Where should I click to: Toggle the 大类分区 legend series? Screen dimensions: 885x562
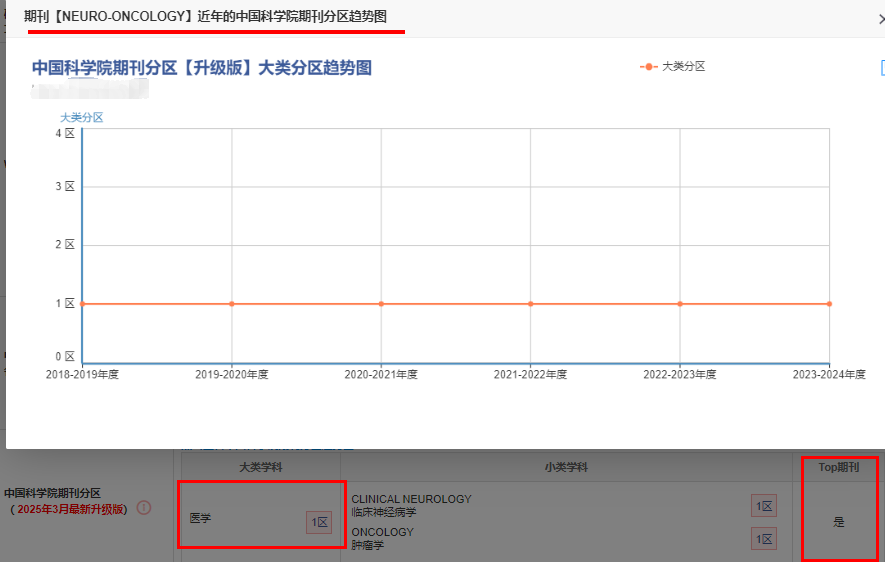(673, 67)
